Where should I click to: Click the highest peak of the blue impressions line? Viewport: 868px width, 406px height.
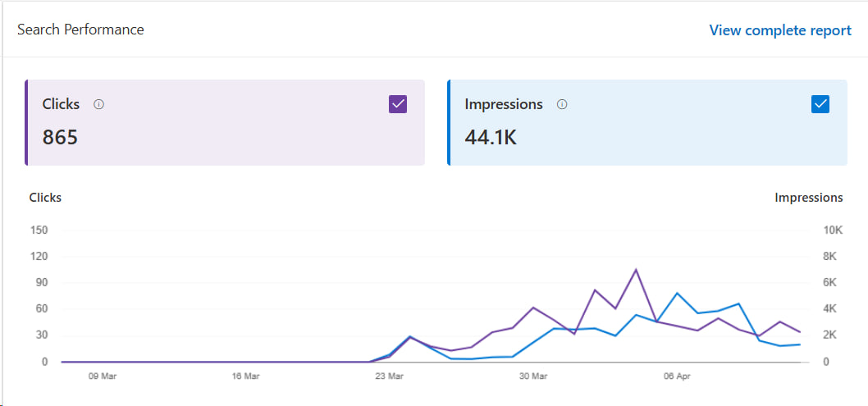(x=678, y=293)
